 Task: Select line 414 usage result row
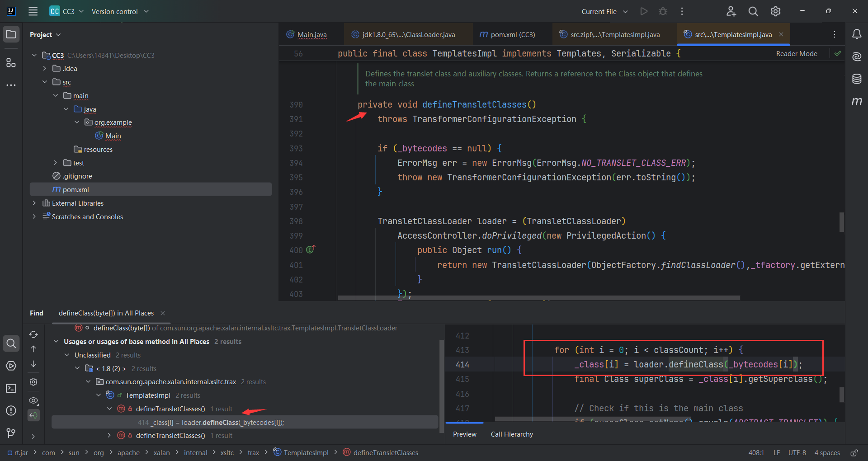click(245, 422)
